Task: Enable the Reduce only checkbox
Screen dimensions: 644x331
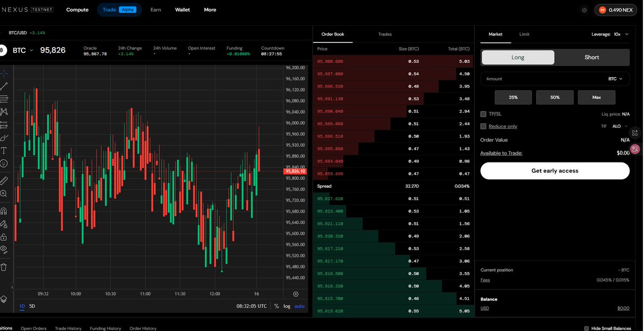Action: (x=484, y=126)
